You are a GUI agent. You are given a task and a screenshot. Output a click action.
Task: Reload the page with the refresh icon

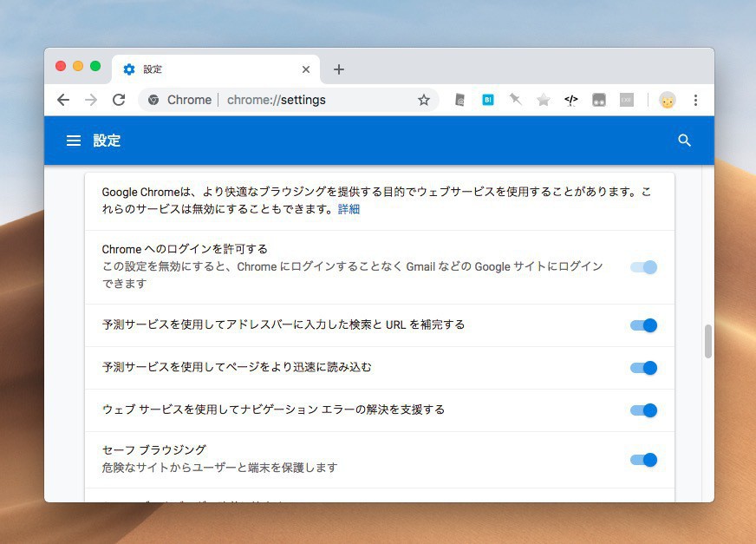click(119, 100)
